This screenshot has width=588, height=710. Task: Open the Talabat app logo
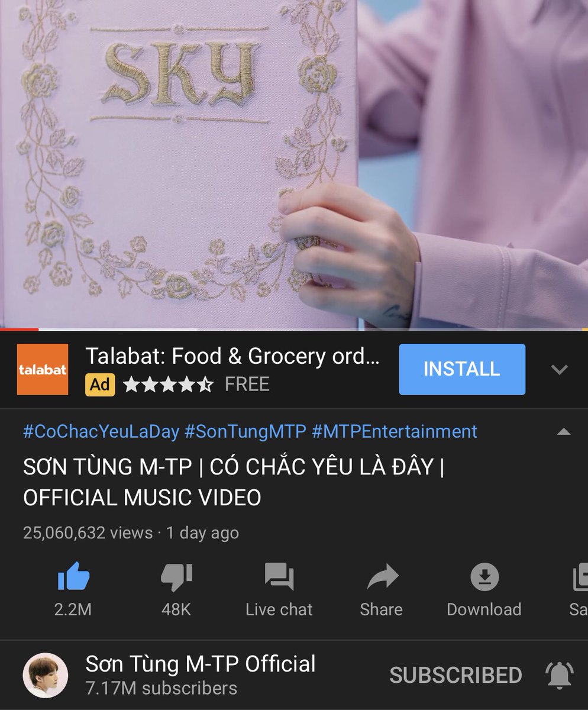click(x=43, y=369)
